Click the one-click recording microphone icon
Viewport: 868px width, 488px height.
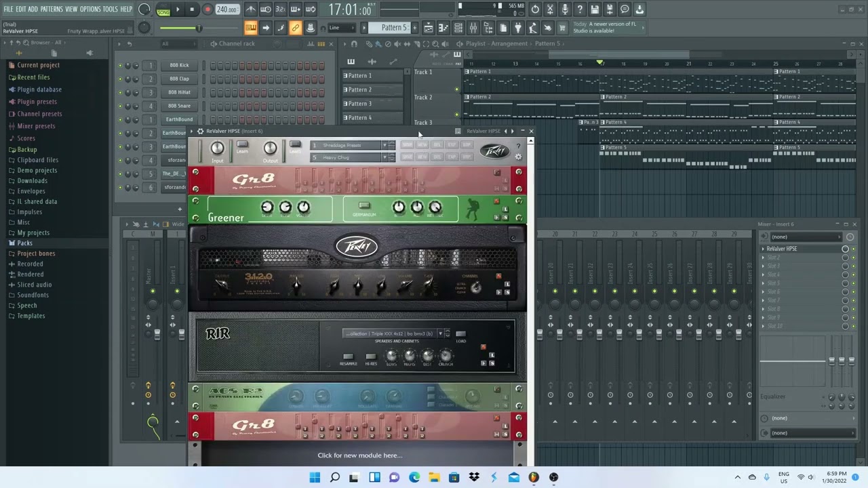(565, 9)
